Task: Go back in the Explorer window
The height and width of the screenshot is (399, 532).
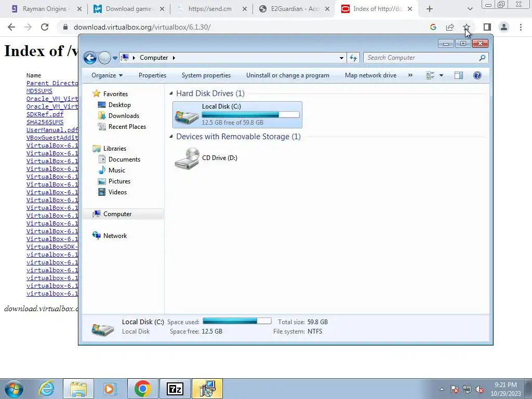Action: point(90,58)
